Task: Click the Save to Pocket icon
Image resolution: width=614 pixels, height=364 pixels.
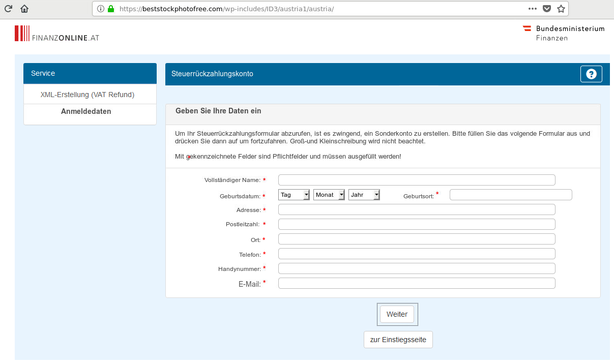Action: [547, 9]
